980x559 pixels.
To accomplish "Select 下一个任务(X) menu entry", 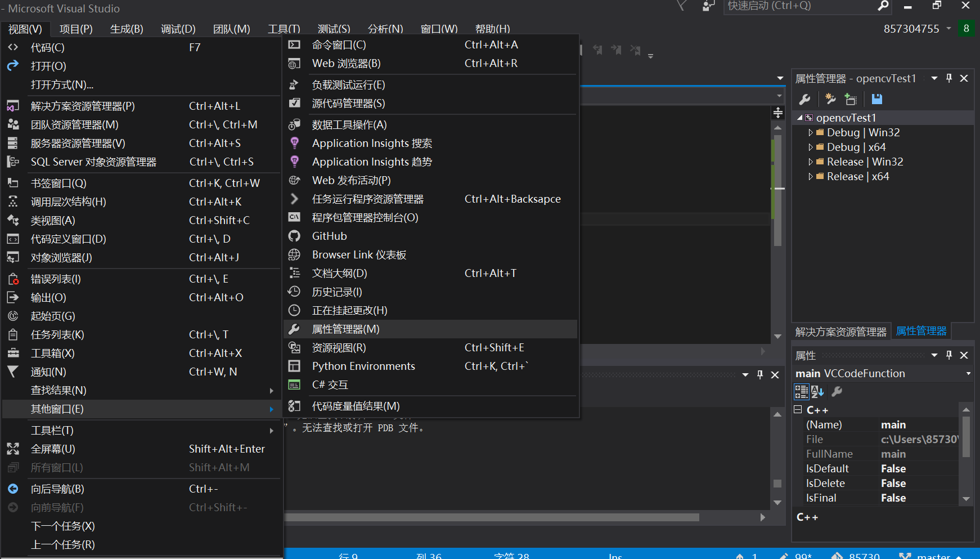I will [x=142, y=526].
